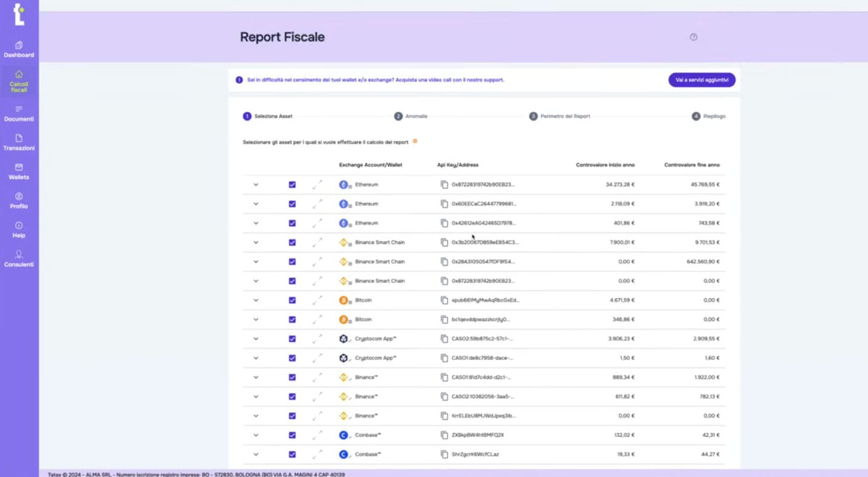Click the Tatax logo
The image size is (868, 477).
(x=20, y=14)
